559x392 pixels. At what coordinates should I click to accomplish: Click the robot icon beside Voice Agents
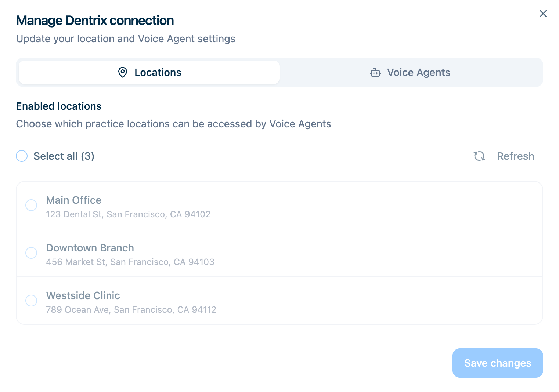[375, 72]
